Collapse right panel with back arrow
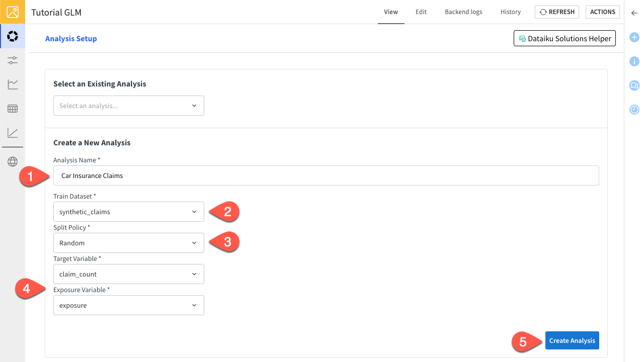This screenshot has height=362, width=644. 634,13
